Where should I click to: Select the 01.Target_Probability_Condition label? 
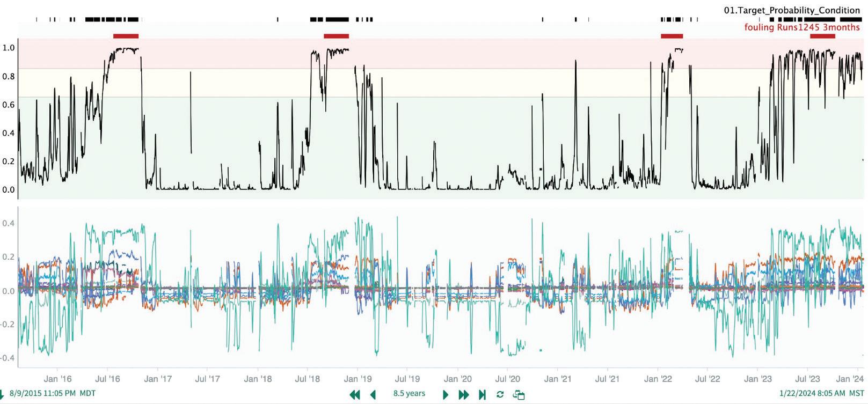click(x=792, y=10)
